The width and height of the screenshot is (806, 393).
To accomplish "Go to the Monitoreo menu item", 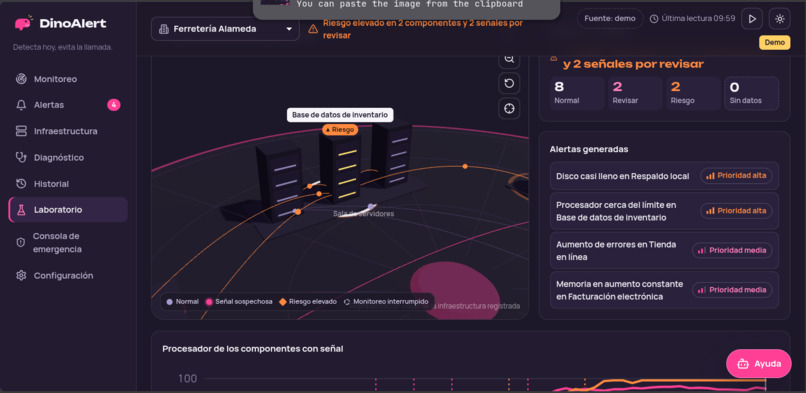I will [x=68, y=79].
